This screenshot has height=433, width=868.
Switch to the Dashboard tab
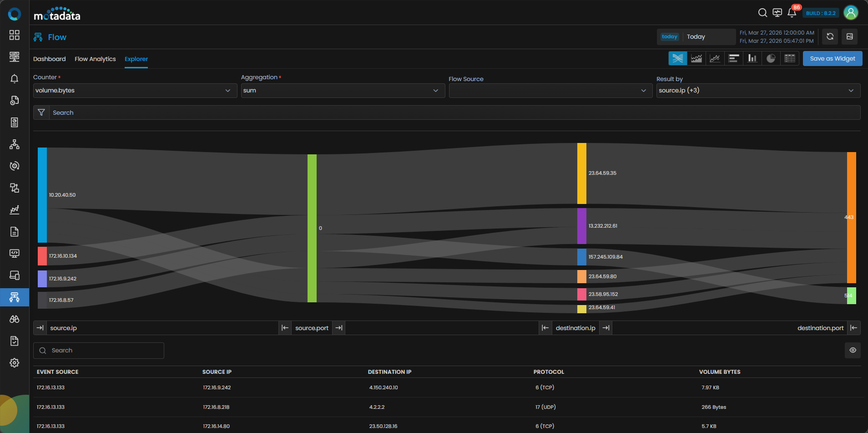pyautogui.click(x=49, y=59)
